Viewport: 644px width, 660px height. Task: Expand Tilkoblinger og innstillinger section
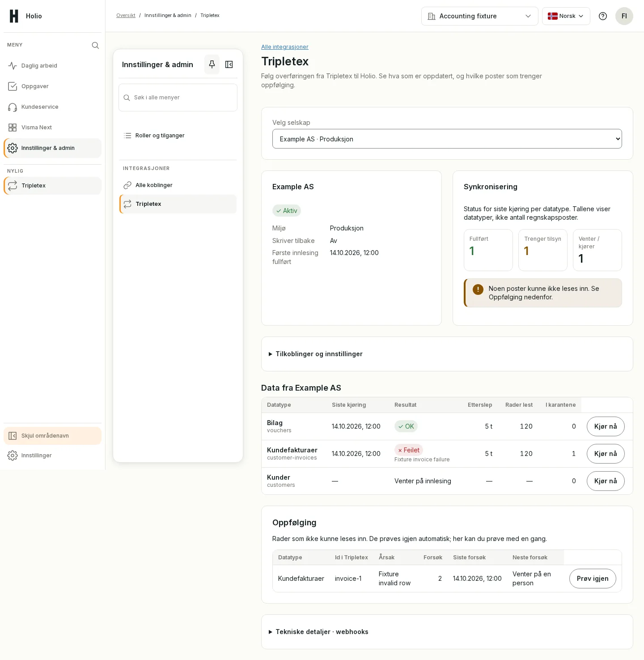447,354
